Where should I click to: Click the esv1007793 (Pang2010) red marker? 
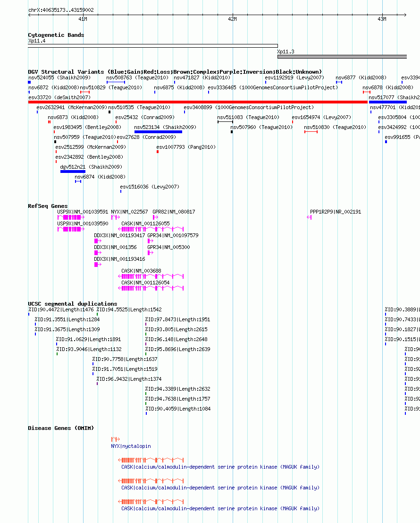pos(158,152)
